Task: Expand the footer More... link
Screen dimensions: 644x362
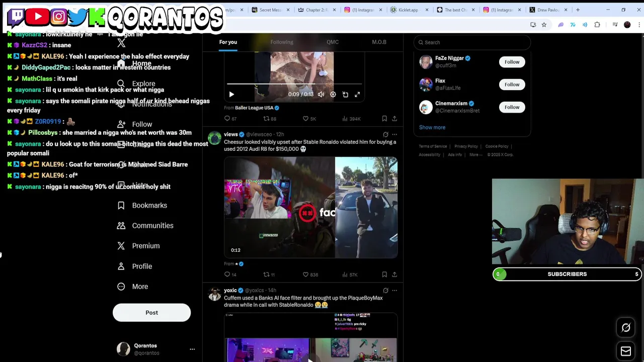Action: [476, 155]
